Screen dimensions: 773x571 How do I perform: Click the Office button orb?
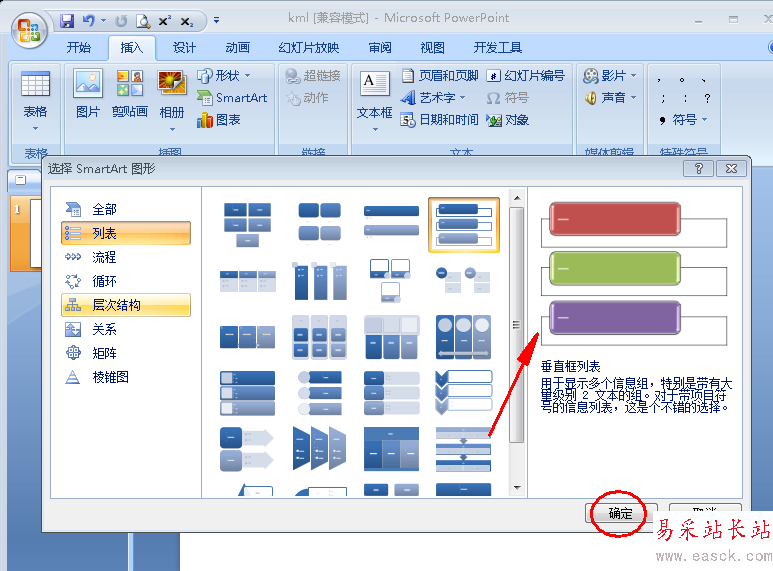pos(29,30)
